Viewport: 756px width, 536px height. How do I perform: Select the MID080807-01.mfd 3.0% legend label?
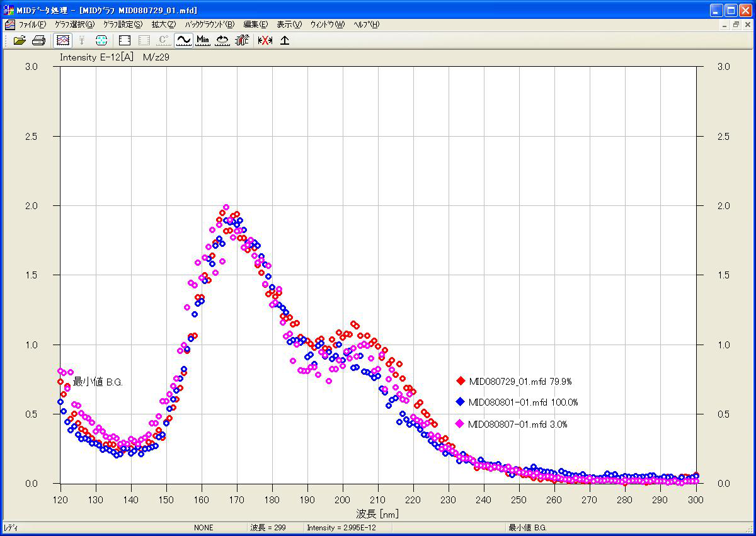click(518, 425)
